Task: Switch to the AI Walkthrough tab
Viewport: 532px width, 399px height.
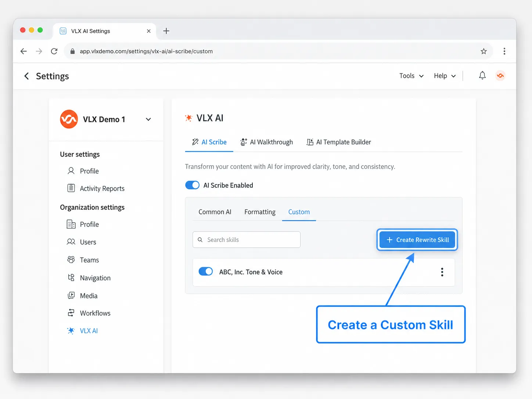Action: pyautogui.click(x=266, y=142)
